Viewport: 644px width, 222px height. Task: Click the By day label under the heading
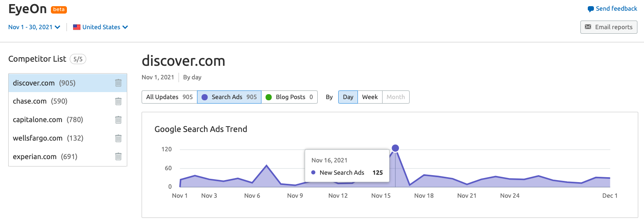[x=192, y=77]
